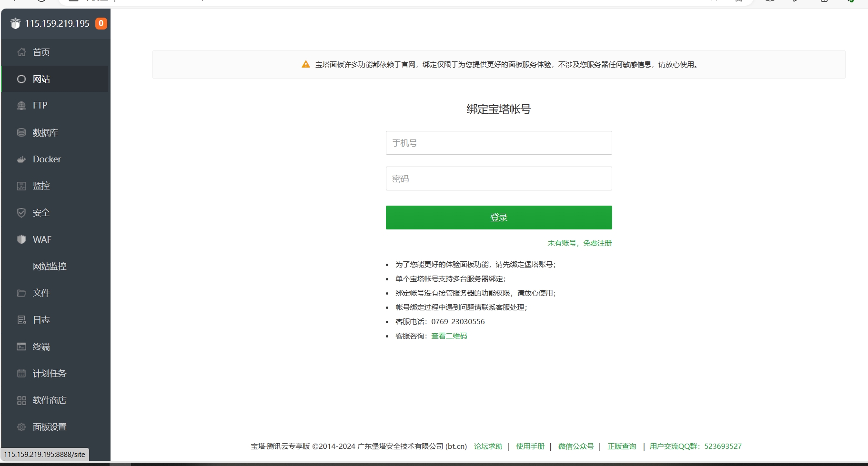
Task: Click the gear icon beside 面板设置
Action: (x=21, y=427)
